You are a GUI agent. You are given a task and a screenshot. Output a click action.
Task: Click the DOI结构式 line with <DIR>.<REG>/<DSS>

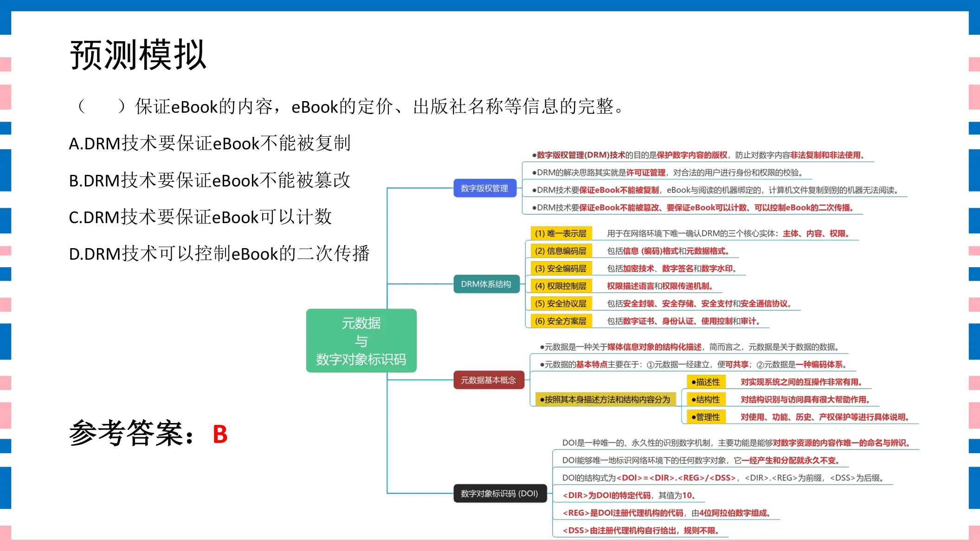coord(724,478)
